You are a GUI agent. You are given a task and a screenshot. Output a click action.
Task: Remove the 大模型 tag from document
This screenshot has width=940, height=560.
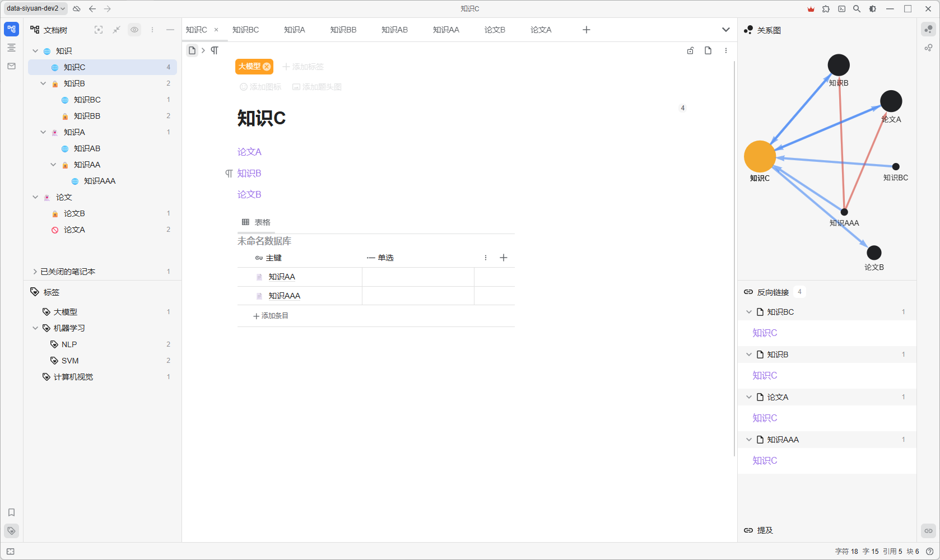click(267, 67)
